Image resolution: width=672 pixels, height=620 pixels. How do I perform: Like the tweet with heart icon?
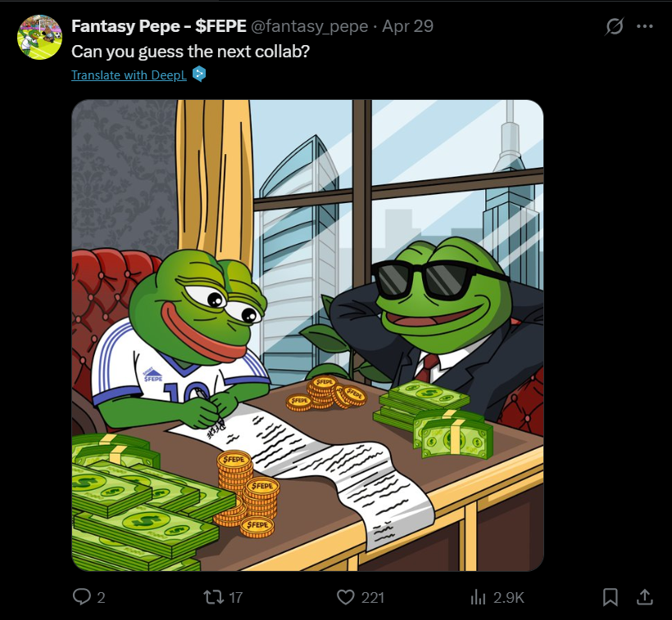click(x=346, y=597)
